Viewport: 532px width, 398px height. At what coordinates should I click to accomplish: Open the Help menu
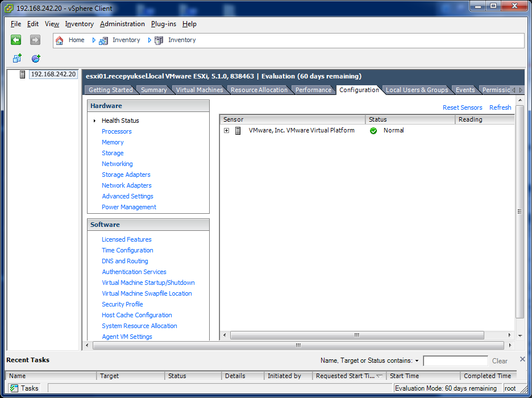[189, 24]
